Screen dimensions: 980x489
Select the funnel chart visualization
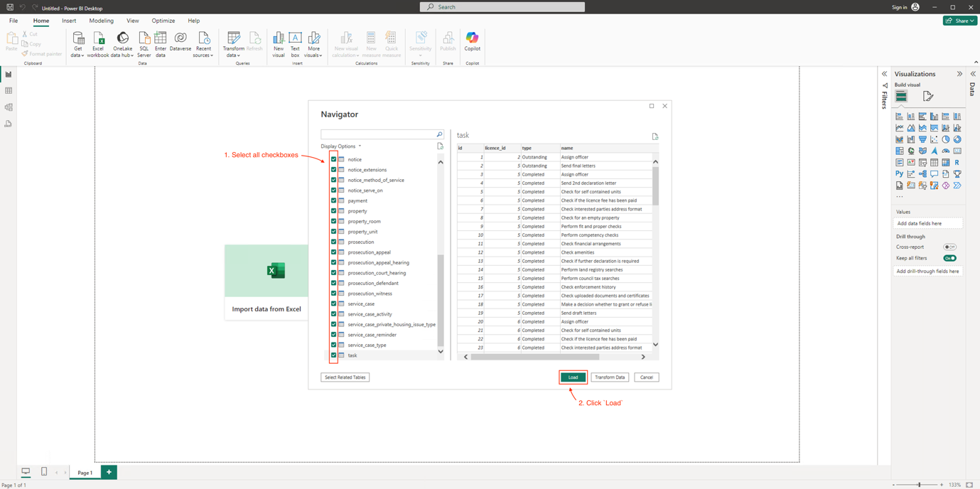[922, 139]
